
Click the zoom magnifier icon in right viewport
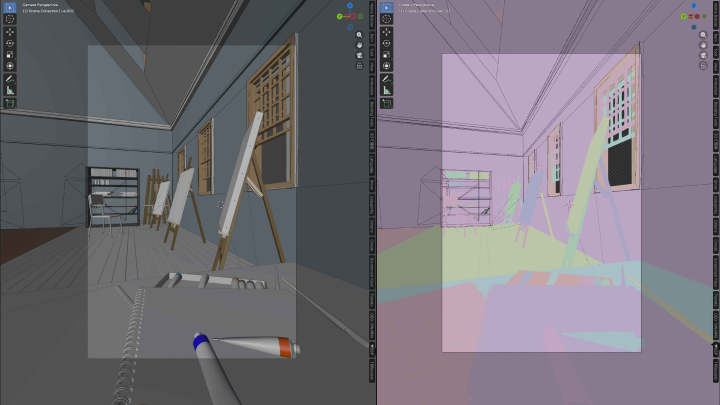click(x=703, y=35)
